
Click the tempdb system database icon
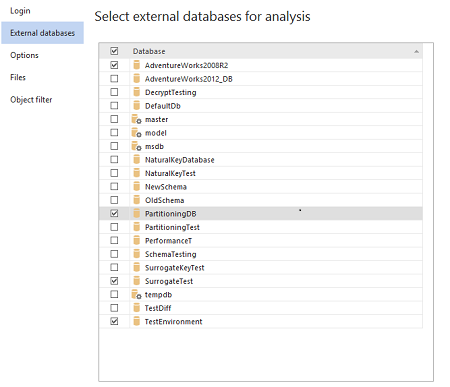click(137, 294)
